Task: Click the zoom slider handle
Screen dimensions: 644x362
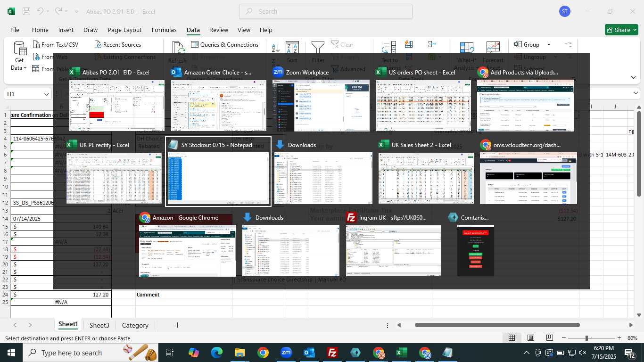Action: 586,338
